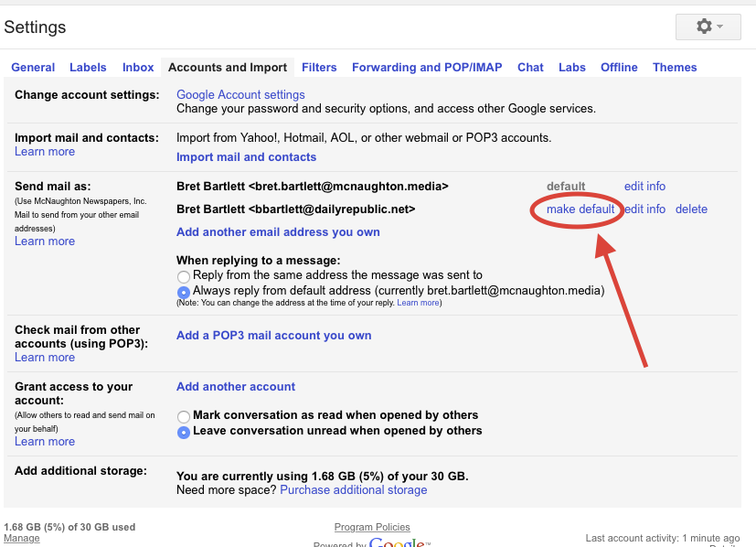Go to the Filters tab
Viewport: 756px width, 547px height.
(x=319, y=68)
